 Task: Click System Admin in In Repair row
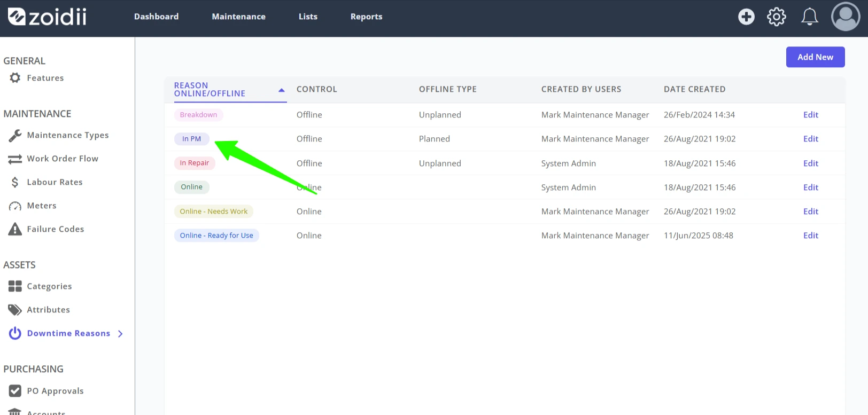click(x=569, y=163)
